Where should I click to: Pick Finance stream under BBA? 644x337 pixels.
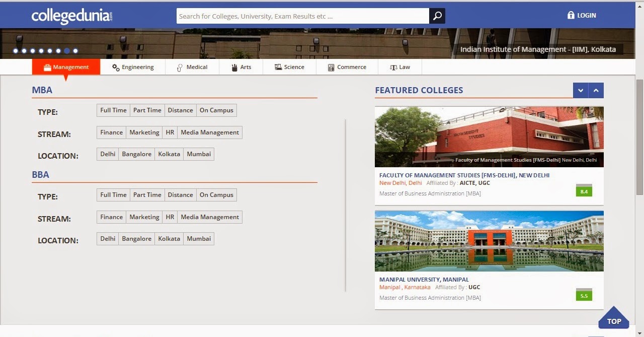[111, 217]
